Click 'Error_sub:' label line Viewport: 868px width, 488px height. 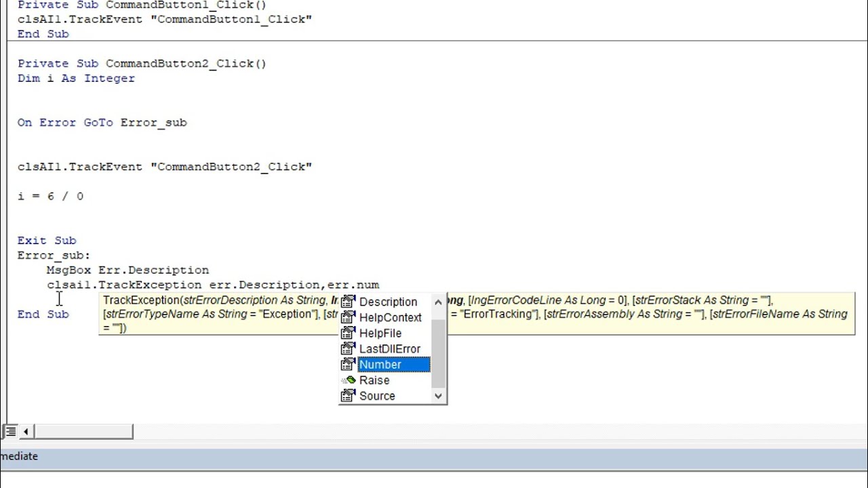54,256
